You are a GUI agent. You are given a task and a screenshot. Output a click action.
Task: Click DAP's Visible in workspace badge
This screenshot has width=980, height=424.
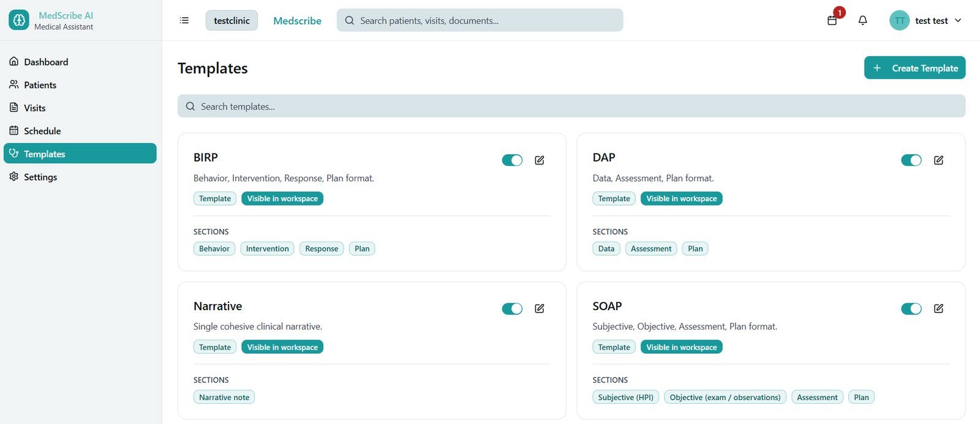click(681, 198)
